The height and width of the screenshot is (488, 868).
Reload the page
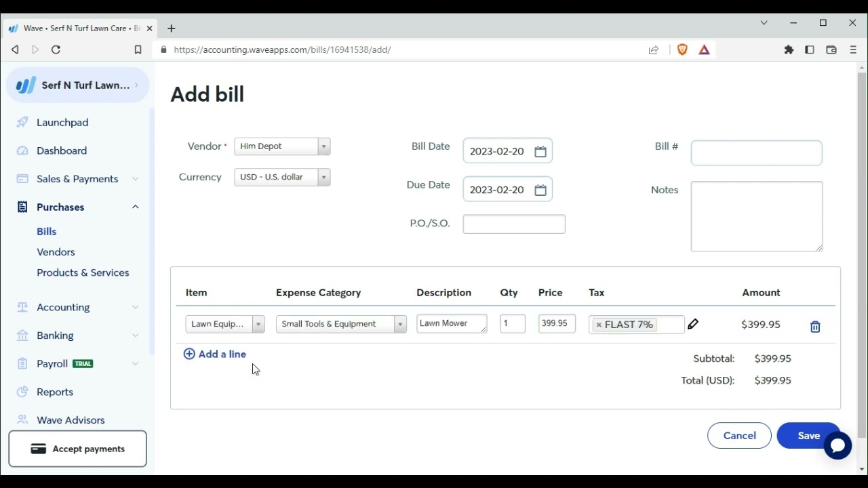click(x=56, y=49)
